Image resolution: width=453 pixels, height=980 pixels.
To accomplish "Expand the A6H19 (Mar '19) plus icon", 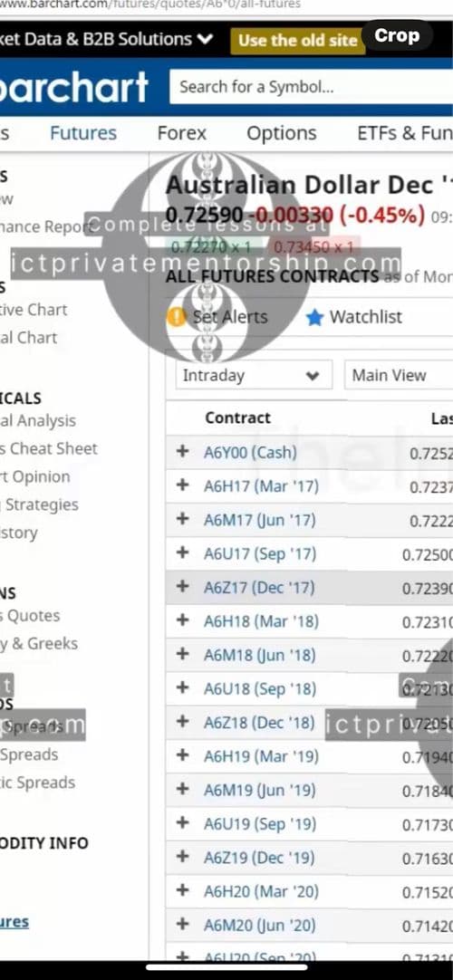I will 182,755.
